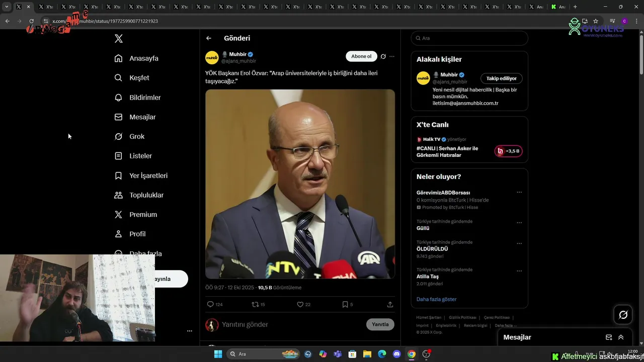Open the post's three-dot menu
Screen dimensions: 644x362
[x=392, y=56]
